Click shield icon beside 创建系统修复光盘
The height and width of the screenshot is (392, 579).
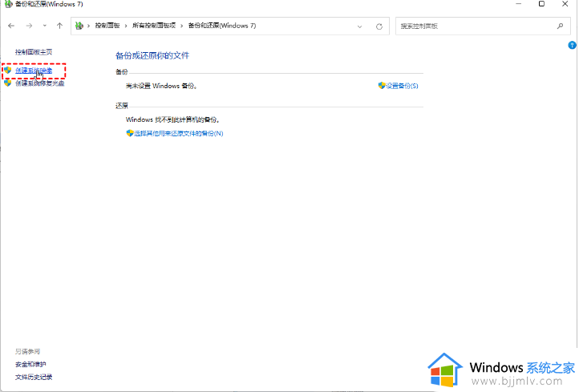click(8, 83)
